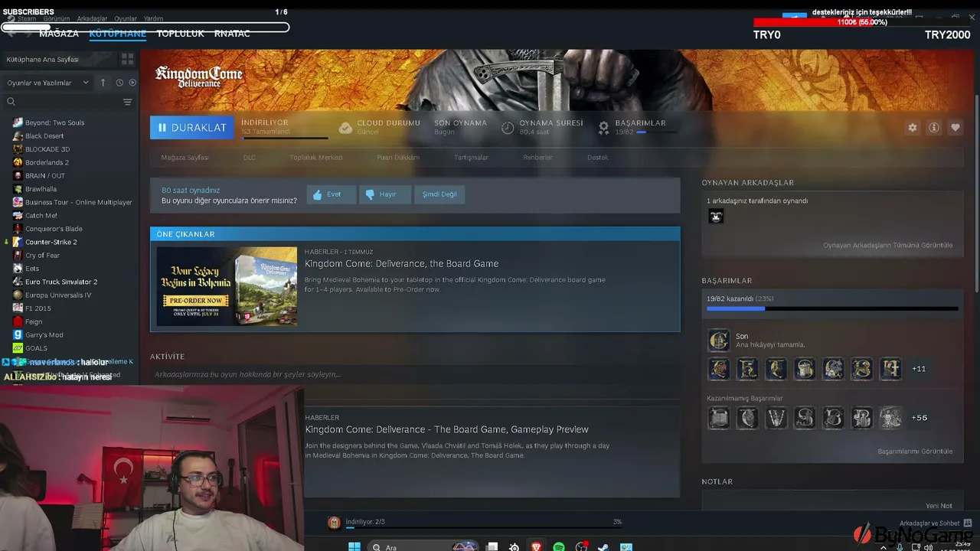Open Destek support link
This screenshot has height=551, width=980.
[598, 158]
